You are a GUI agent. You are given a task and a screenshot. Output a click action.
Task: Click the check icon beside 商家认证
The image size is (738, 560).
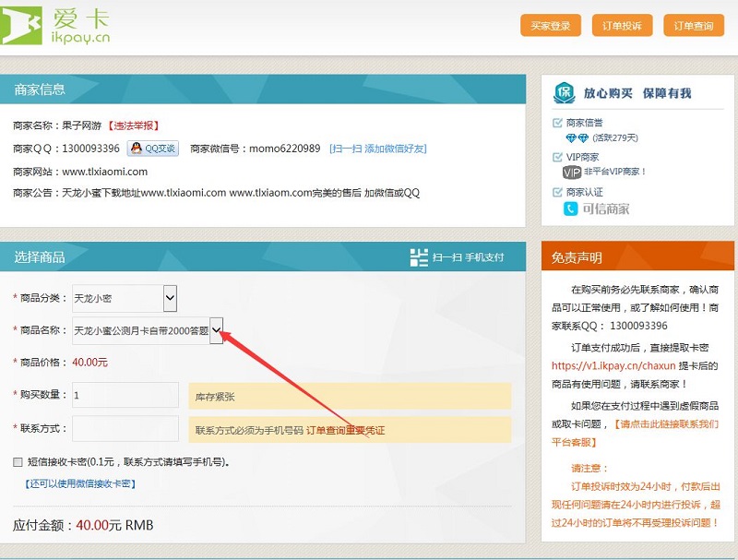pos(557,192)
